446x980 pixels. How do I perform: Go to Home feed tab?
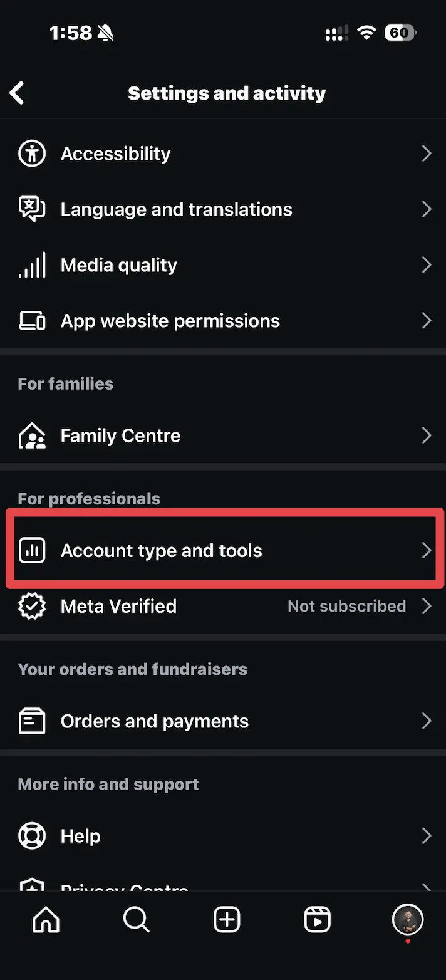(x=46, y=920)
